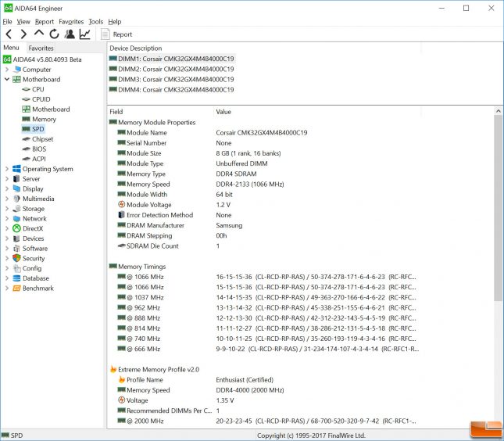Select Memory Speed DDR4-2133 row

pyautogui.click(x=263, y=184)
